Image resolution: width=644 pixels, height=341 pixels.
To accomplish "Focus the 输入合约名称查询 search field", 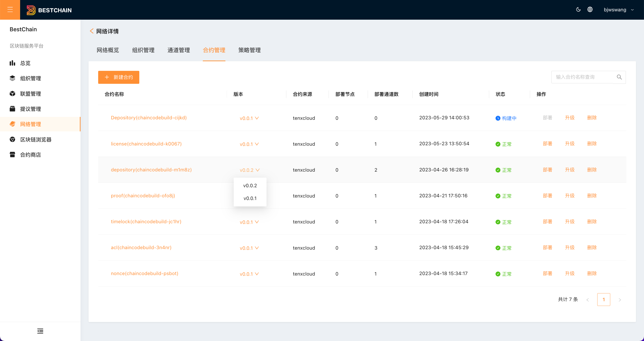I will [582, 77].
